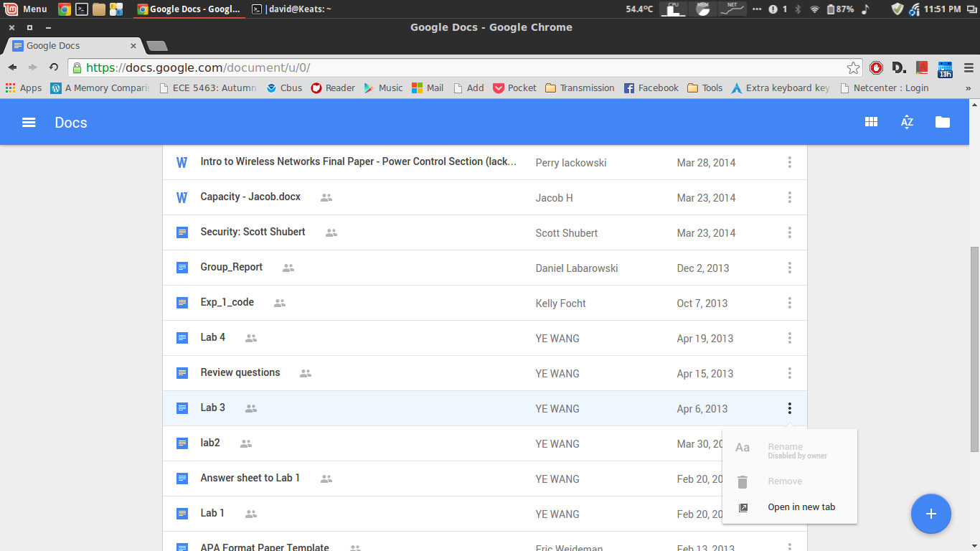Open more options for Intro to Wireless Networks
This screenshot has height=551, width=980.
pos(789,162)
